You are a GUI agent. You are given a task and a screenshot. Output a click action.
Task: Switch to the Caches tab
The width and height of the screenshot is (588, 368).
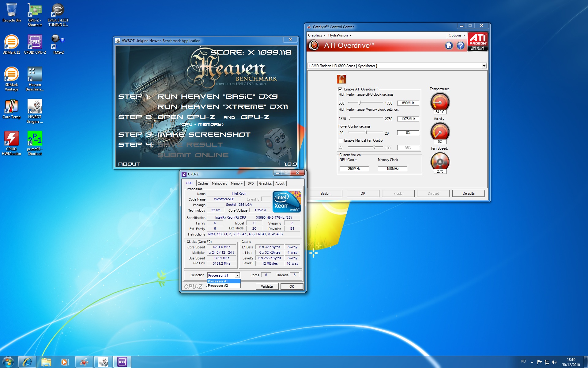click(203, 183)
